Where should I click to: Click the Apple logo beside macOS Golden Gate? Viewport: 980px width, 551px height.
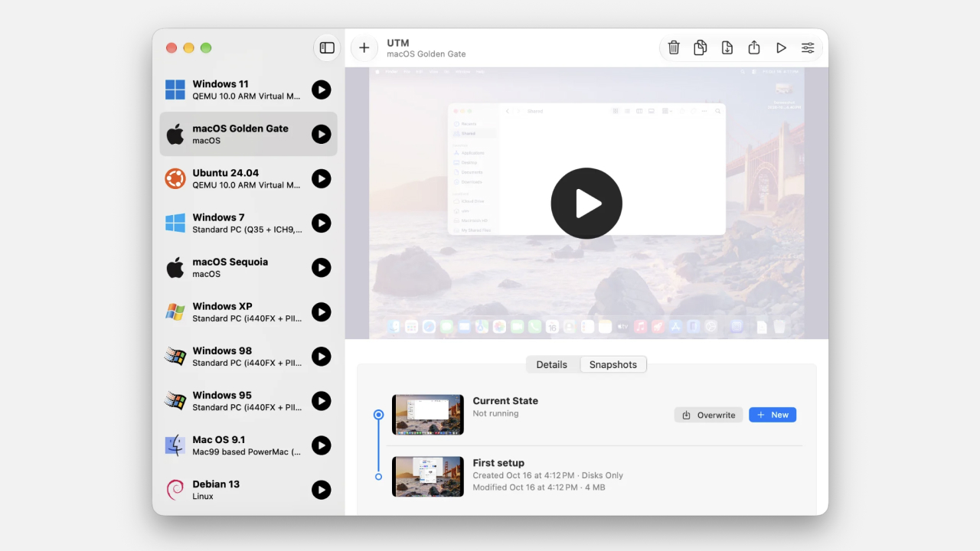(x=175, y=134)
